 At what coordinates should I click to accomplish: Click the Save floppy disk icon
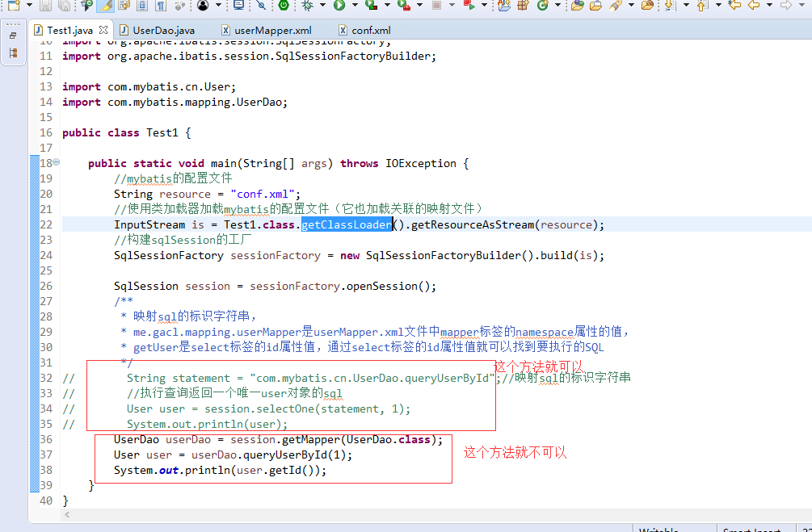tap(44, 6)
